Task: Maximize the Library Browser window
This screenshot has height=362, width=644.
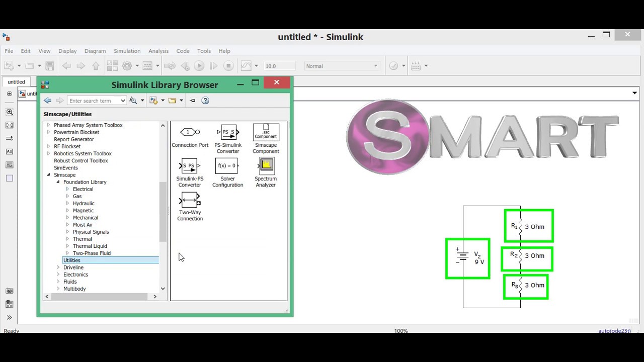Action: point(256,83)
